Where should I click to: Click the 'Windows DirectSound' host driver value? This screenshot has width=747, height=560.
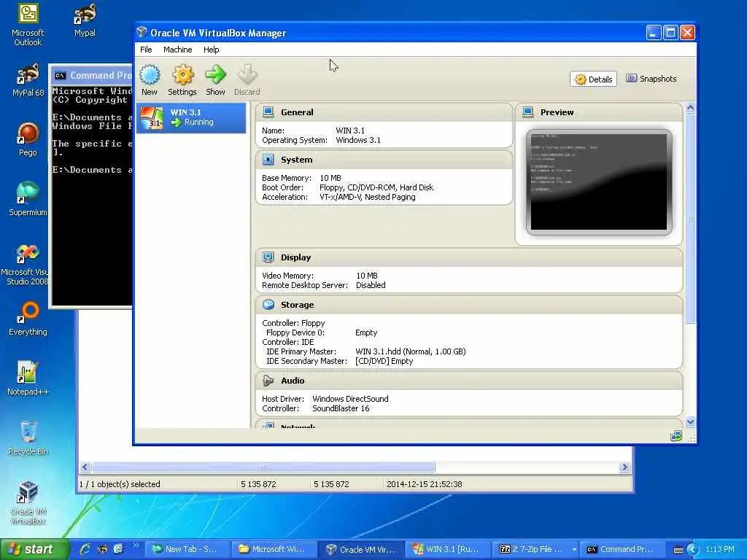(350, 399)
